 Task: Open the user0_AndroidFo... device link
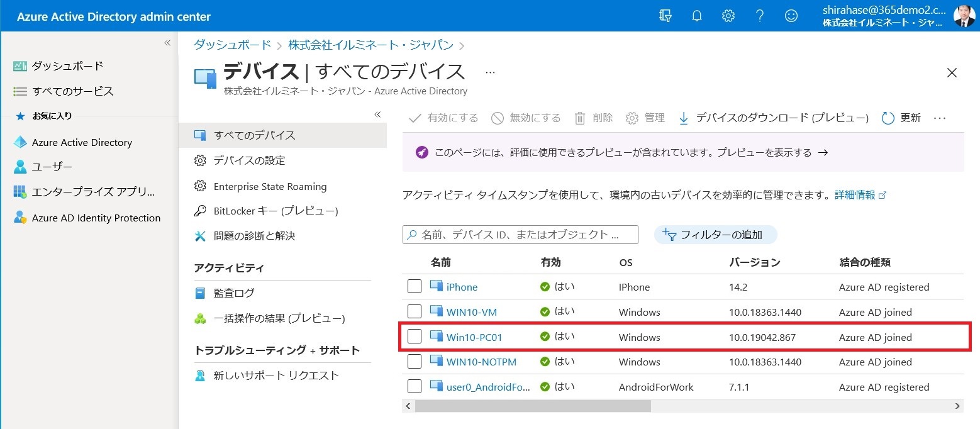coord(488,387)
